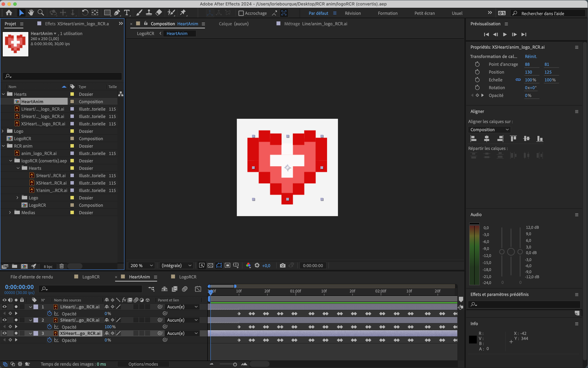Play the preview

(x=505, y=35)
